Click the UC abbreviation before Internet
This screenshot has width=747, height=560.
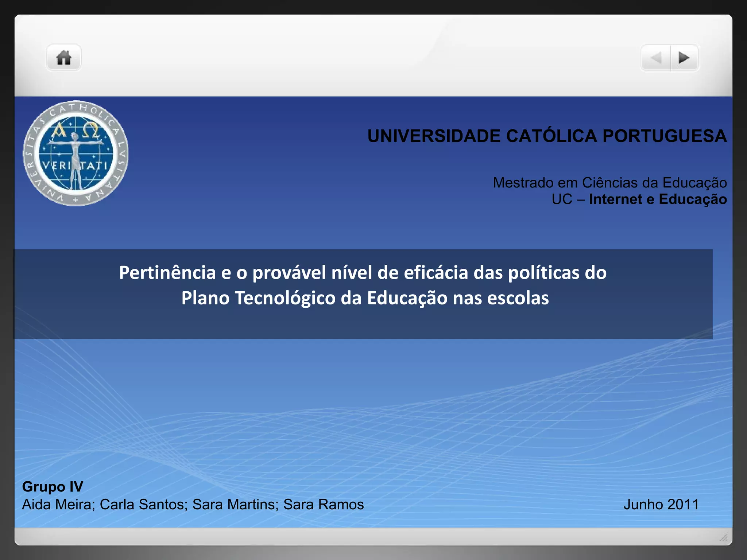(562, 199)
